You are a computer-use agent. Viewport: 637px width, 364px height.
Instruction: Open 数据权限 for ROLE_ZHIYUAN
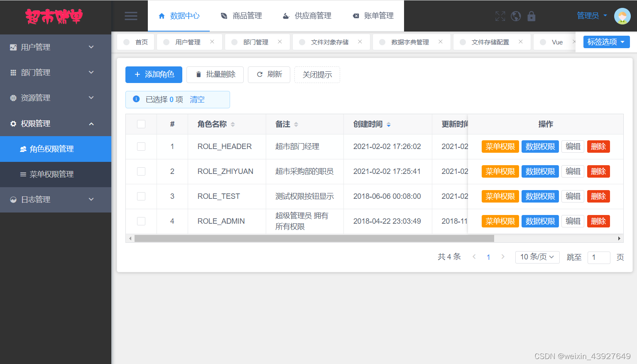coord(540,171)
